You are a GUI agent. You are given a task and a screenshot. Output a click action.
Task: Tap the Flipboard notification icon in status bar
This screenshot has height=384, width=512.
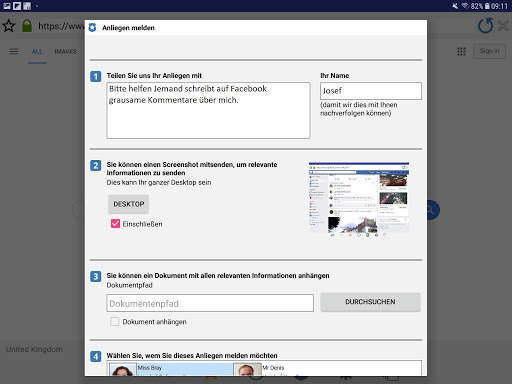click(x=17, y=6)
